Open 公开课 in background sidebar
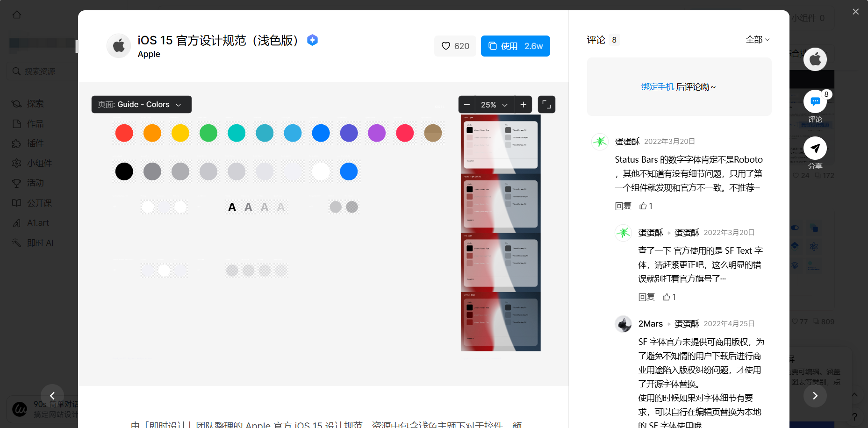Viewport: 868px width, 428px height. pyautogui.click(x=32, y=203)
